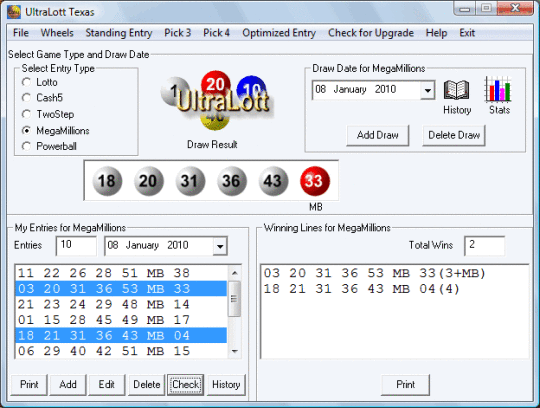
Task: Click the Entries count field showing 10
Action: [76, 245]
